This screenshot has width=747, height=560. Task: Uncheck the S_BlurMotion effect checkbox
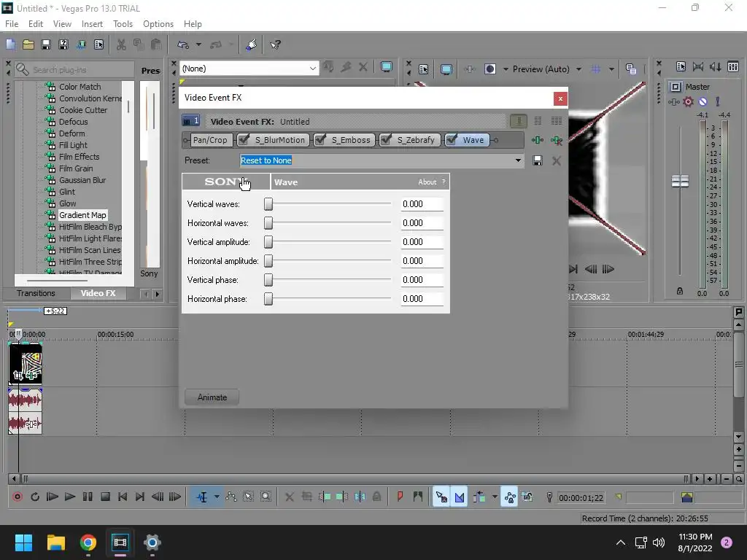(x=244, y=139)
